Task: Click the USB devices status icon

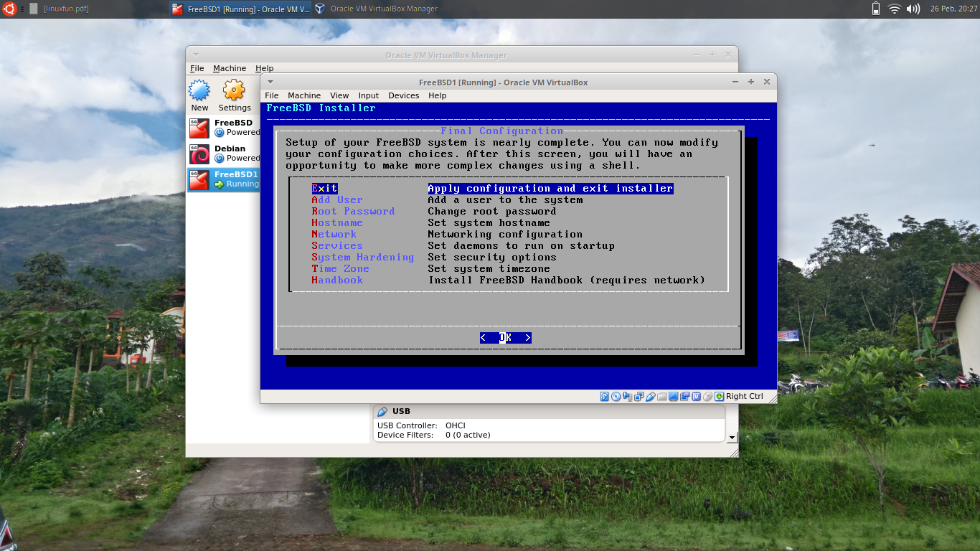Action: pyautogui.click(x=651, y=396)
